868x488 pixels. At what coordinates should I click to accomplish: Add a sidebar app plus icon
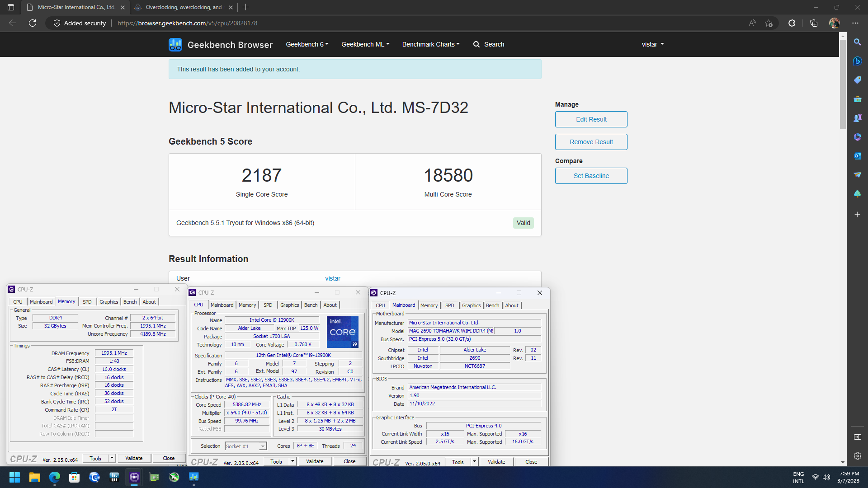point(858,215)
